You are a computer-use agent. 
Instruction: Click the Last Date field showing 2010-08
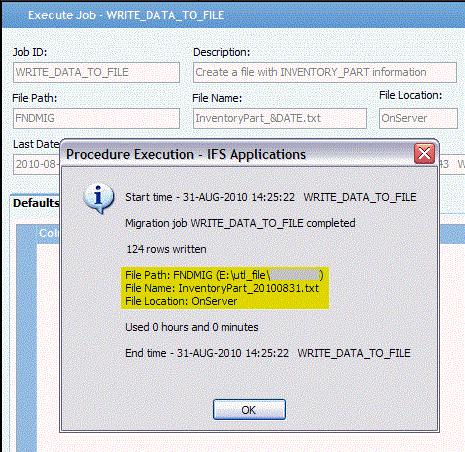click(37, 164)
